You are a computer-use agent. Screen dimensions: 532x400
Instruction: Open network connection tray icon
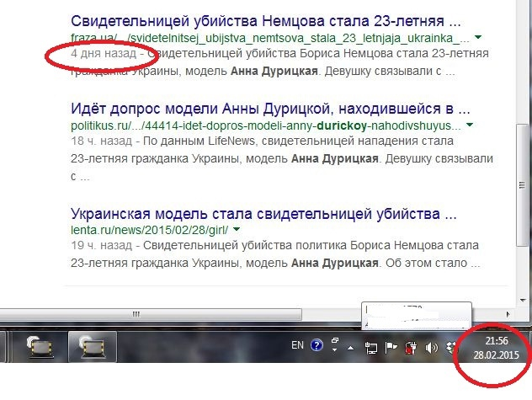pos(371,348)
